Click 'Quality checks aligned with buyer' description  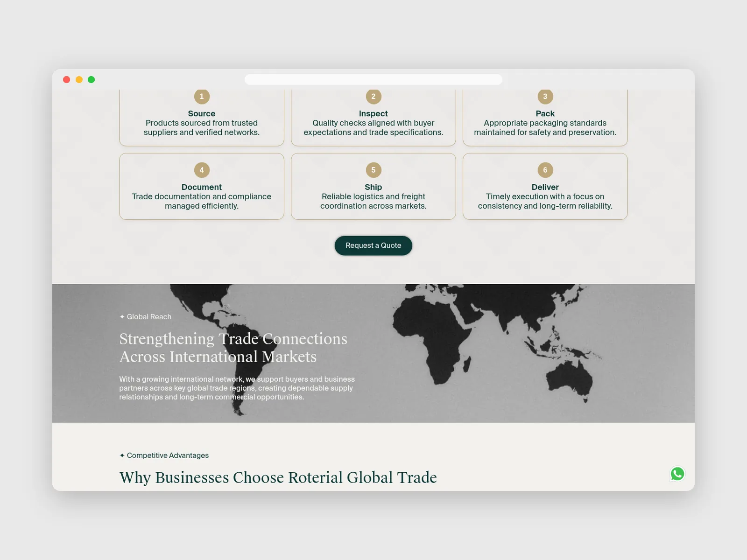[x=373, y=128]
